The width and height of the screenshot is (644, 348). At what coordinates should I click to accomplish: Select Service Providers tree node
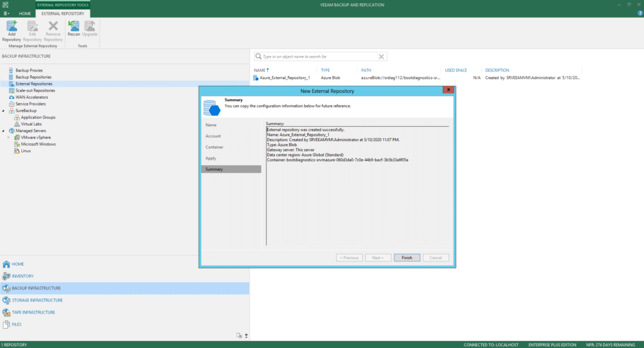click(x=30, y=104)
